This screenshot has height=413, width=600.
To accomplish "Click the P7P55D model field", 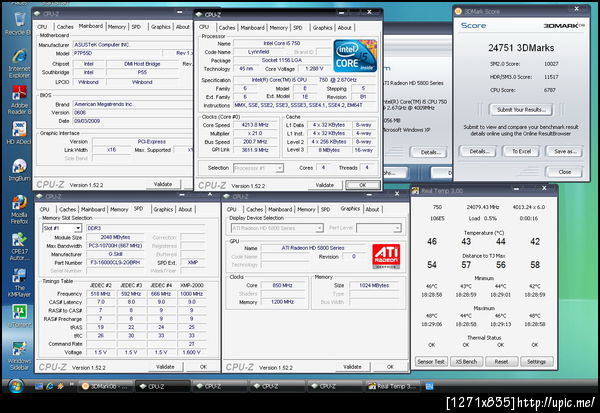I will pyautogui.click(x=116, y=53).
